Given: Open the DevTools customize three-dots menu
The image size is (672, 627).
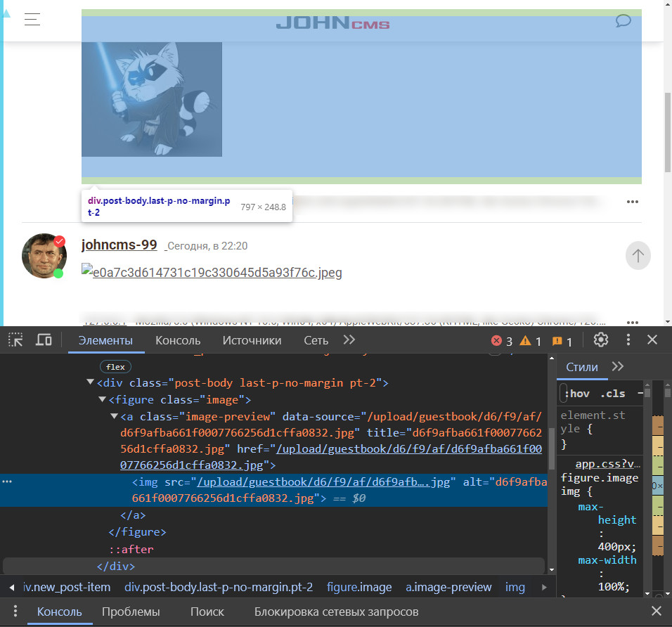Looking at the screenshot, I should point(628,340).
